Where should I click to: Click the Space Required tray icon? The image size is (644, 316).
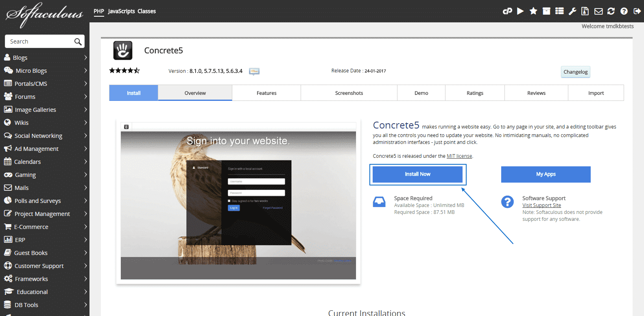379,202
